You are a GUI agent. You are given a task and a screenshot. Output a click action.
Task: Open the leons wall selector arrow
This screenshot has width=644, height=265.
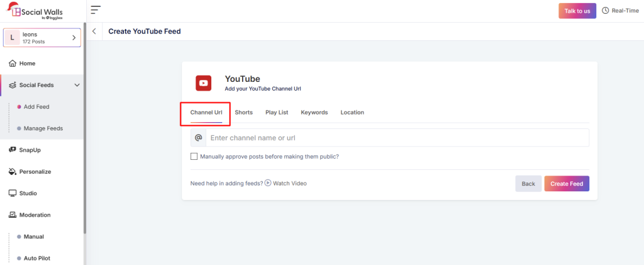(x=74, y=38)
